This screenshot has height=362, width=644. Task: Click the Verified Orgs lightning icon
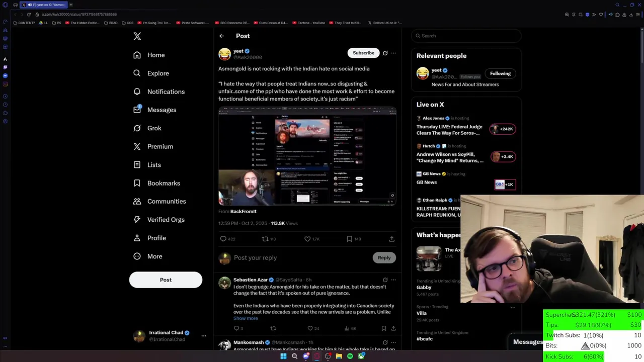tap(137, 220)
